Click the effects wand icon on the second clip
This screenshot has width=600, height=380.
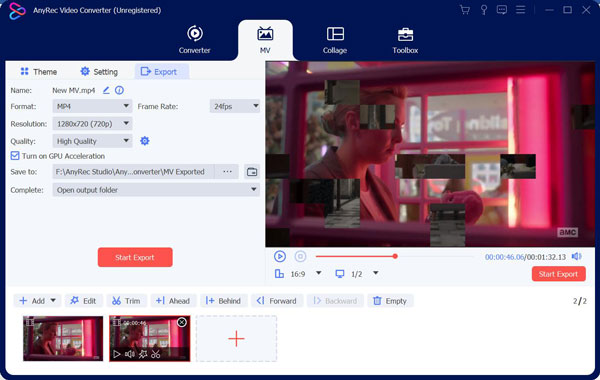(143, 354)
